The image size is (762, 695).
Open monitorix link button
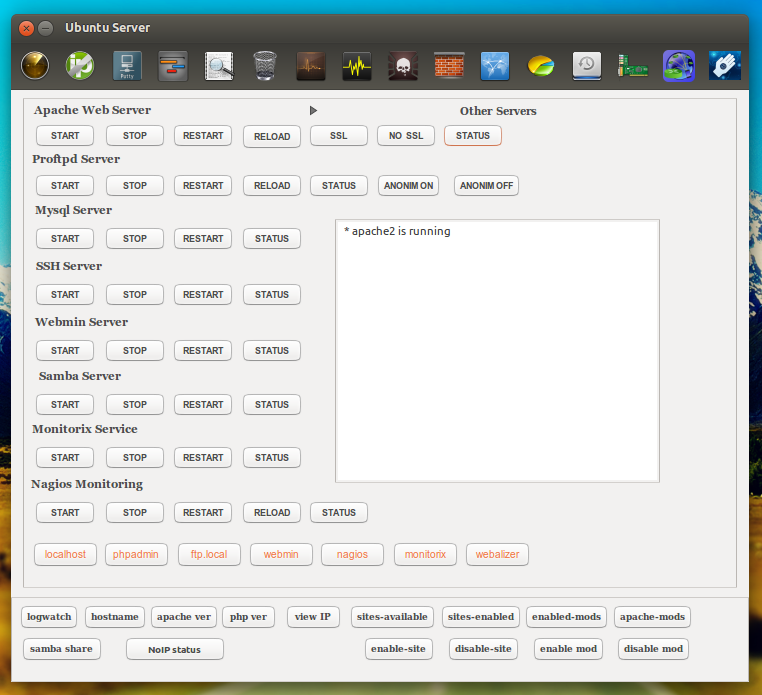tap(425, 555)
